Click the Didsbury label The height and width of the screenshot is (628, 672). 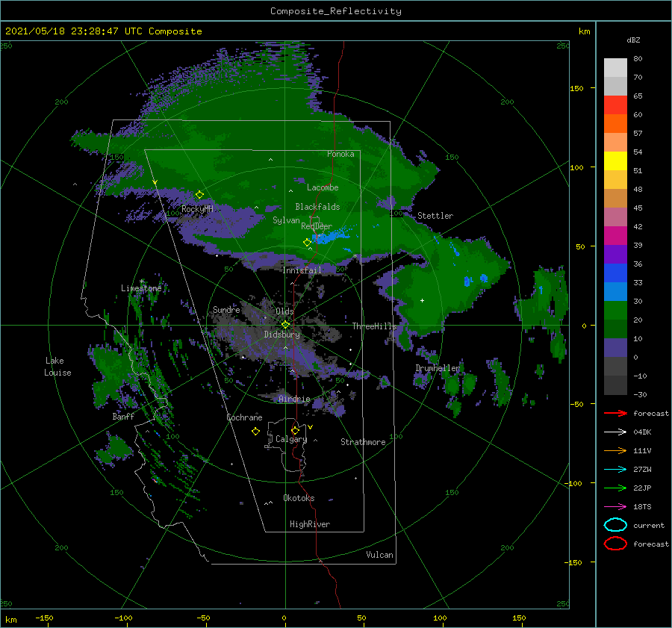coord(282,335)
